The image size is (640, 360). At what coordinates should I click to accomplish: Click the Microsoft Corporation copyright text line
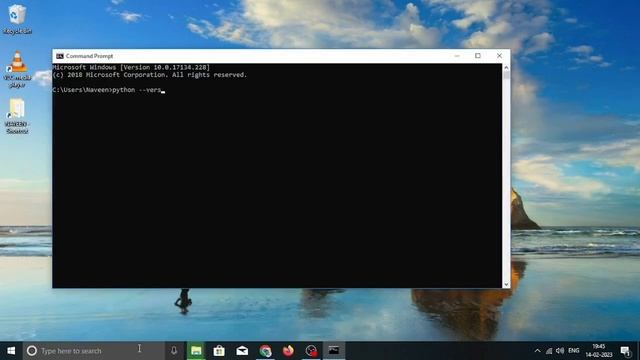(150, 75)
